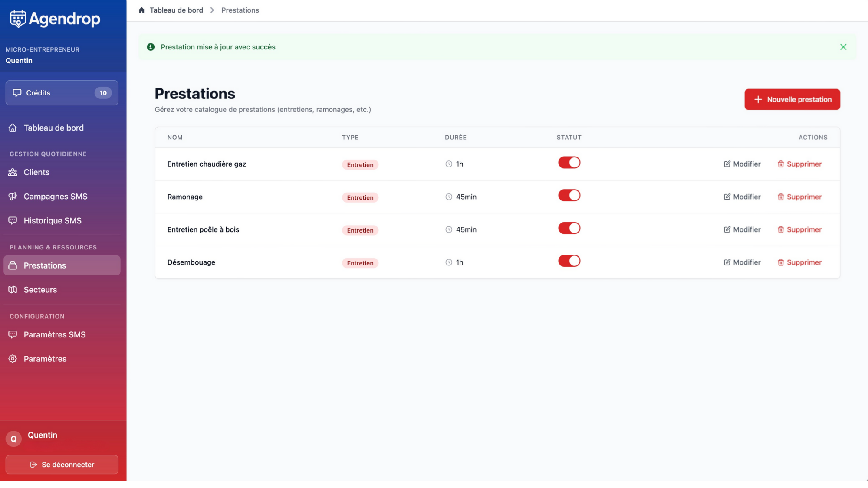Viewport: 868px width, 488px height.
Task: Go to Paramètres SMS in sidebar
Action: 55,335
